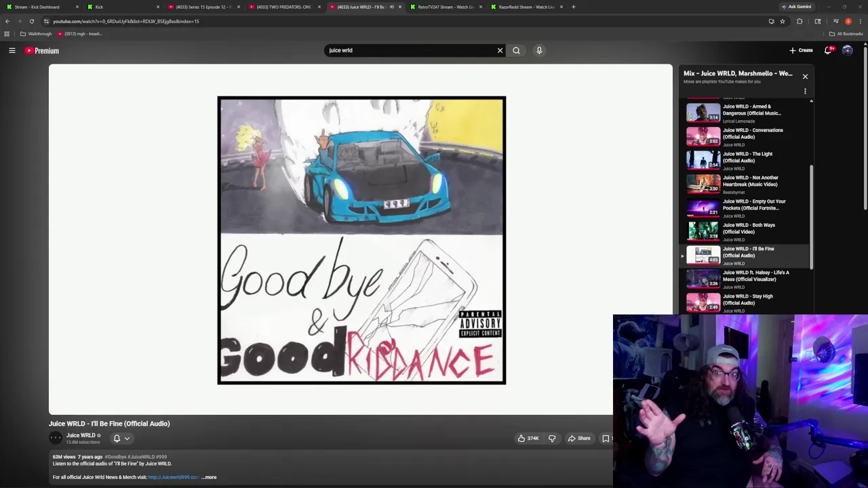This screenshot has height=488, width=868.
Task: Expand the description with '...more'
Action: (210, 477)
